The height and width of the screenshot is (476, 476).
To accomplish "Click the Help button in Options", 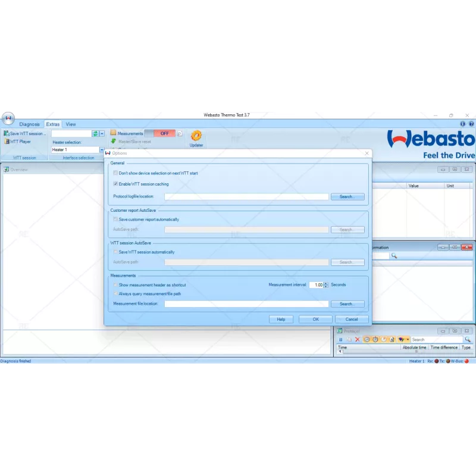I will pos(280,319).
